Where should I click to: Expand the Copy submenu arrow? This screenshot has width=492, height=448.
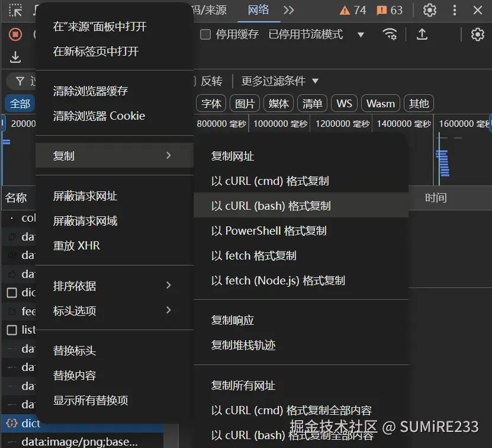[169, 155]
